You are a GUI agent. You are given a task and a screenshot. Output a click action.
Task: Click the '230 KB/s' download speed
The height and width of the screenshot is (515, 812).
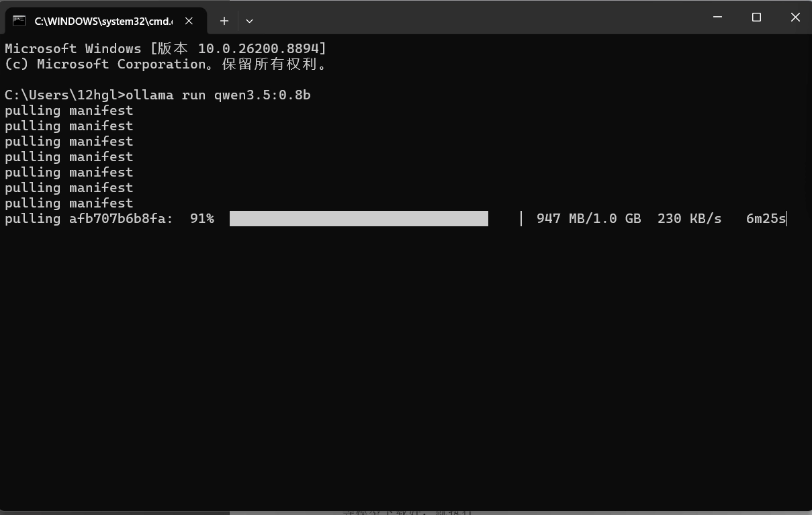tap(690, 218)
